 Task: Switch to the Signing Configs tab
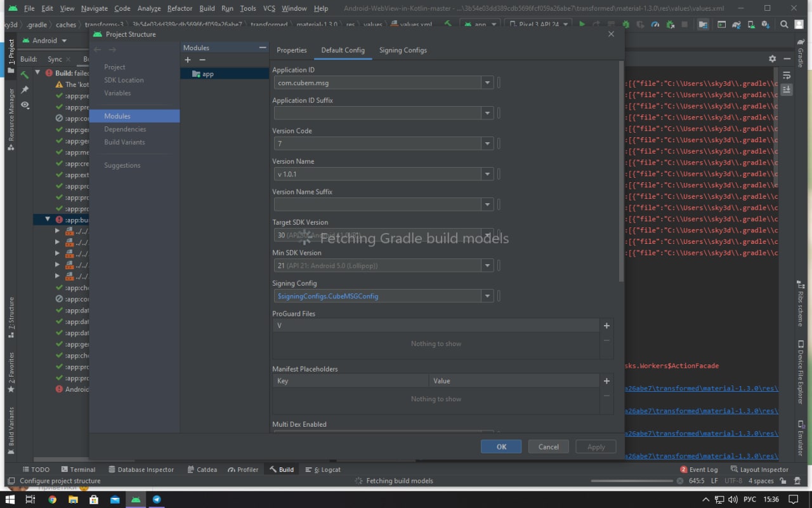click(403, 50)
